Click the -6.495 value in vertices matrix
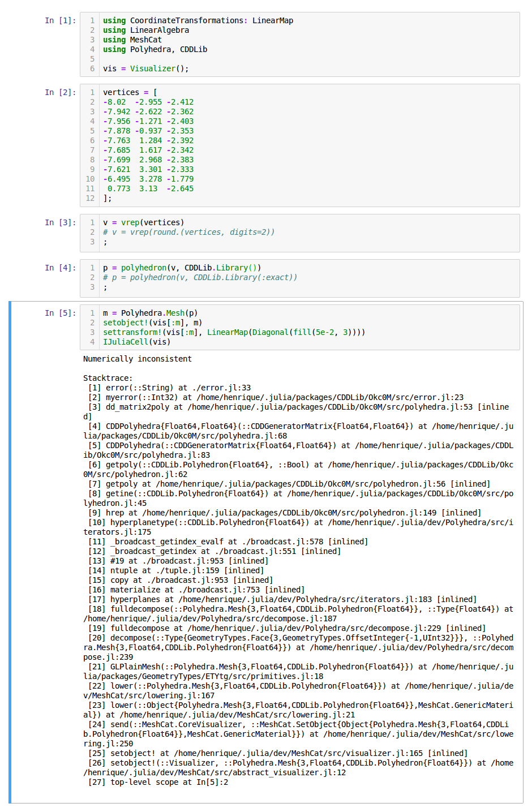 point(117,179)
